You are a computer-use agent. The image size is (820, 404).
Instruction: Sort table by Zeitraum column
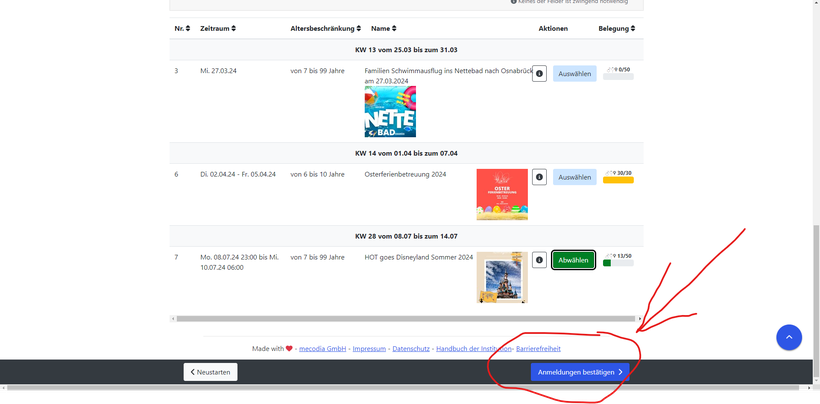coord(218,29)
